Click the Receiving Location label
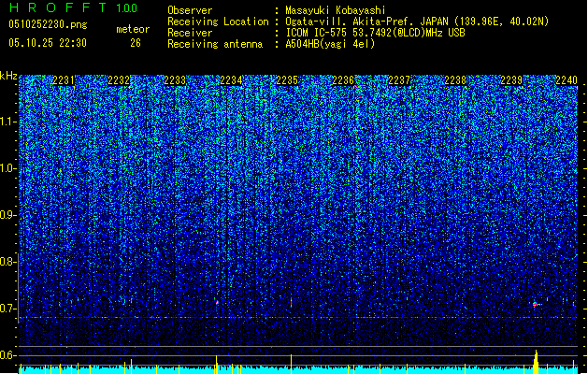The height and width of the screenshot is (374, 588). (x=218, y=22)
